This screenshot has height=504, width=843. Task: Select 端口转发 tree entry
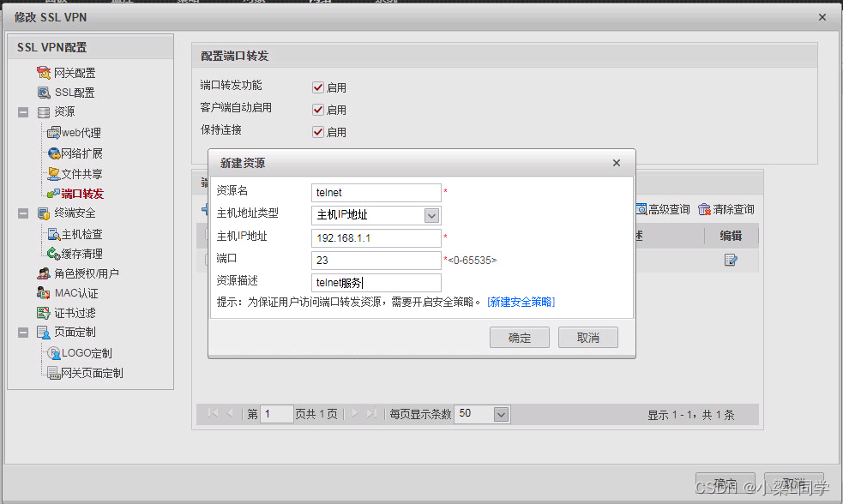[82, 194]
